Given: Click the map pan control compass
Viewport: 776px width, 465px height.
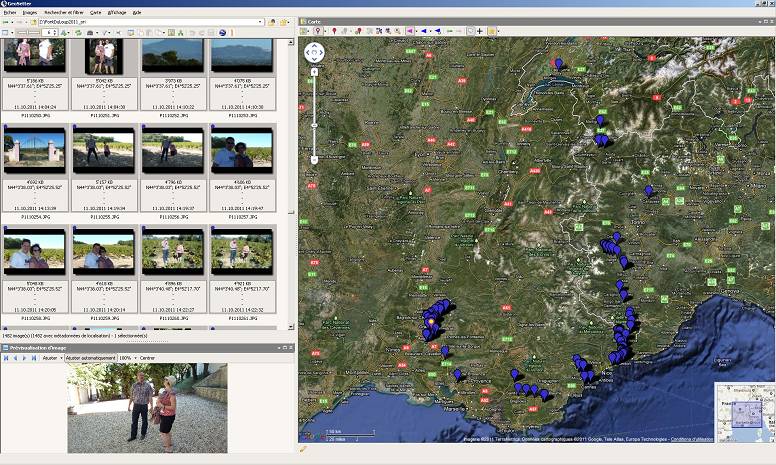Looking at the screenshot, I should (314, 53).
